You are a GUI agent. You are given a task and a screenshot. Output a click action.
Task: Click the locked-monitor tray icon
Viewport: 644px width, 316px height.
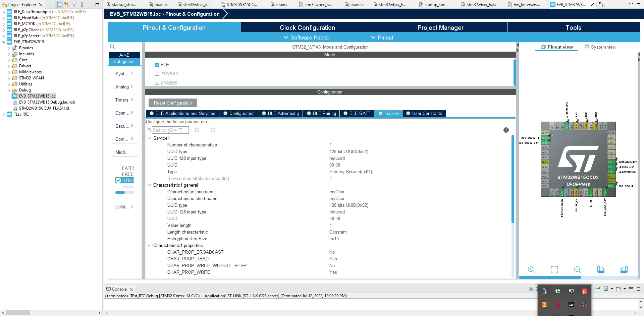pyautogui.click(x=571, y=291)
